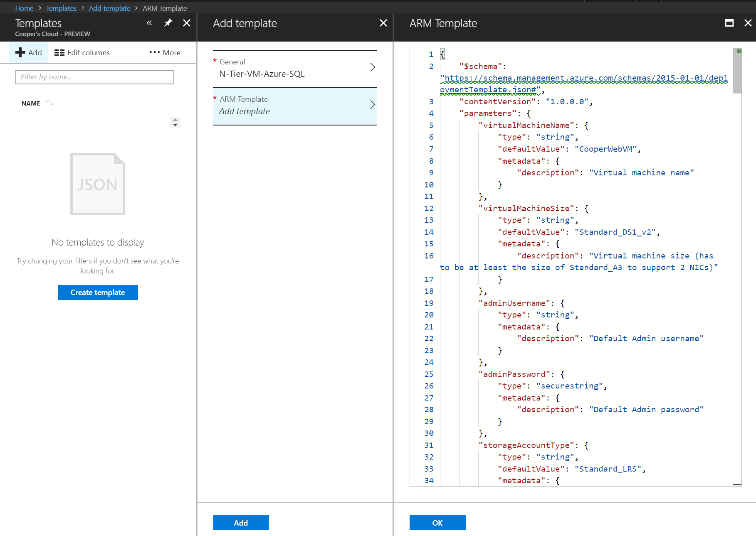This screenshot has height=536, width=756.
Task: Click "virtualMachineSize" key in editor
Action: click(526, 208)
